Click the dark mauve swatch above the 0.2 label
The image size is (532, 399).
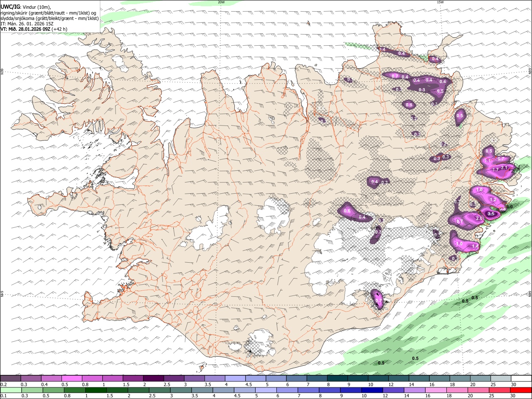pos(10,378)
